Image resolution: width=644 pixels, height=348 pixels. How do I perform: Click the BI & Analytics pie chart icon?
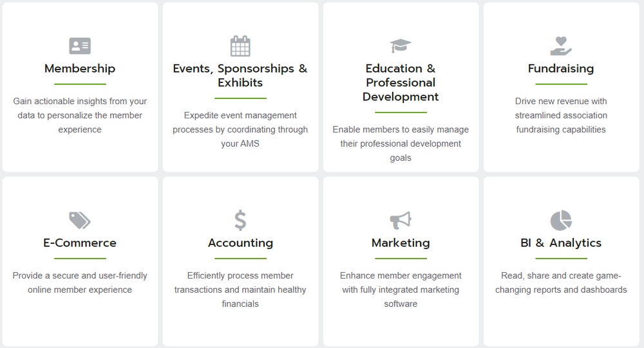[561, 221]
